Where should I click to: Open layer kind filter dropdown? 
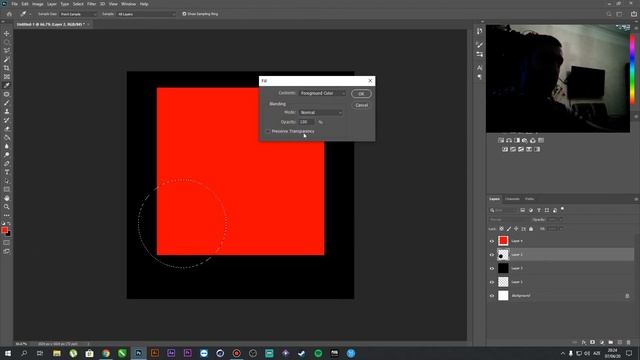[504, 210]
